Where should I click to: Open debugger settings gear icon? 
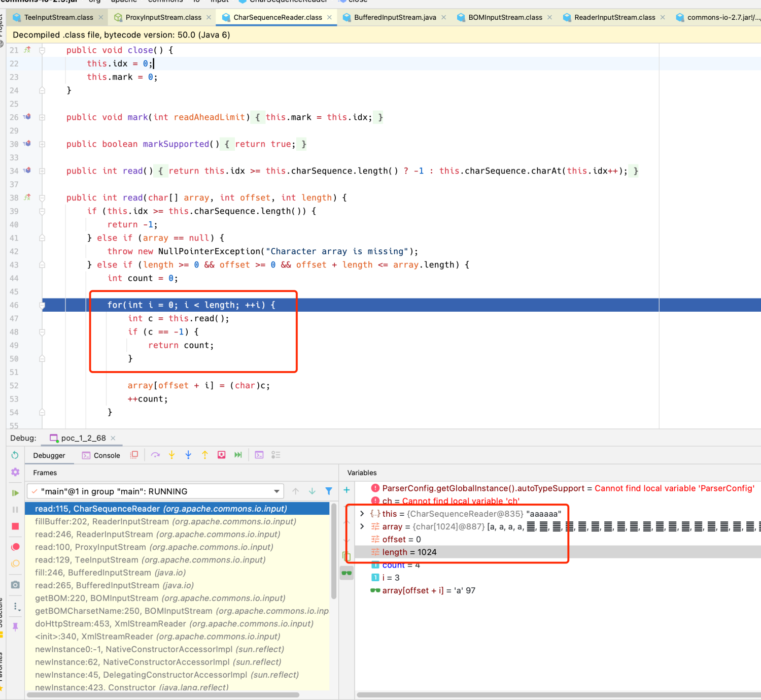click(x=15, y=472)
